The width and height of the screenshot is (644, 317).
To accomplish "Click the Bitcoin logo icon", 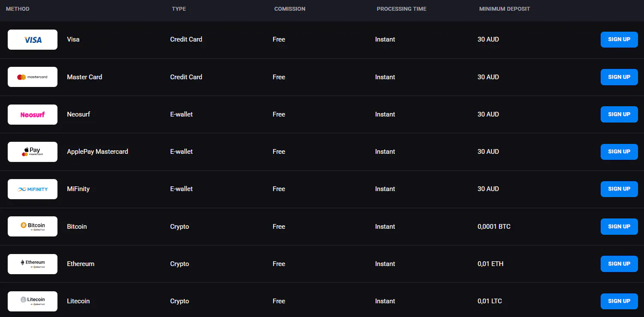I will tap(33, 226).
